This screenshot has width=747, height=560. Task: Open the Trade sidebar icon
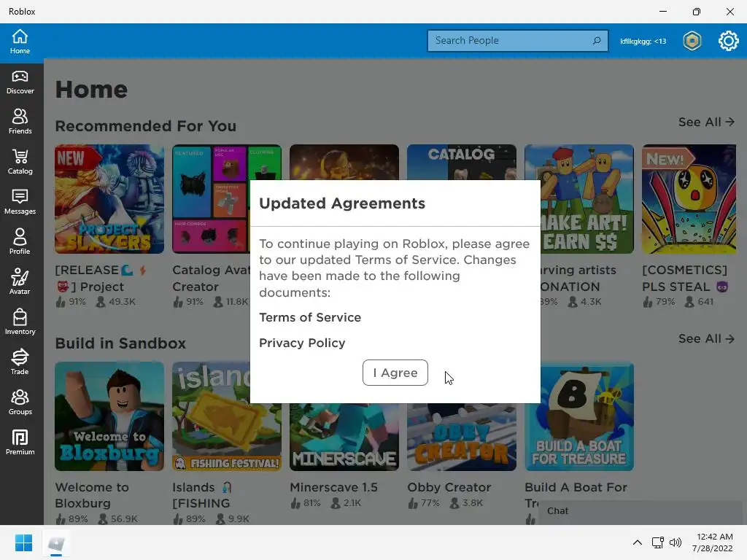pyautogui.click(x=20, y=362)
